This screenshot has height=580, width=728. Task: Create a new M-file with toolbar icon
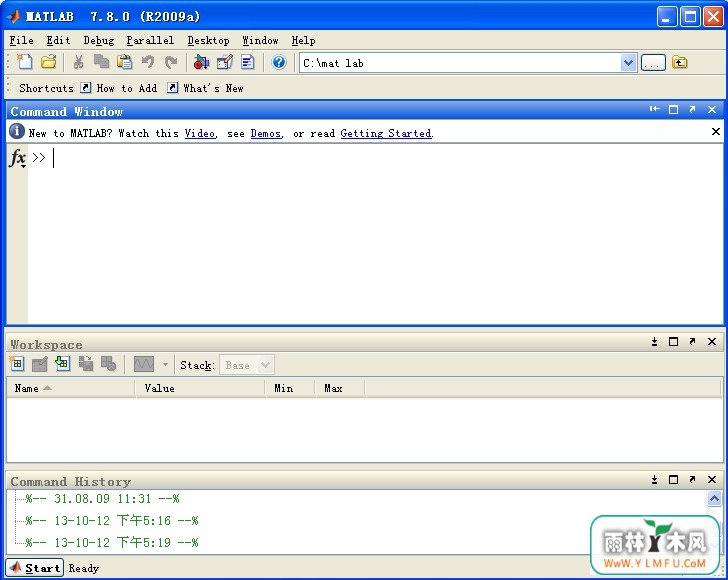pyautogui.click(x=25, y=62)
